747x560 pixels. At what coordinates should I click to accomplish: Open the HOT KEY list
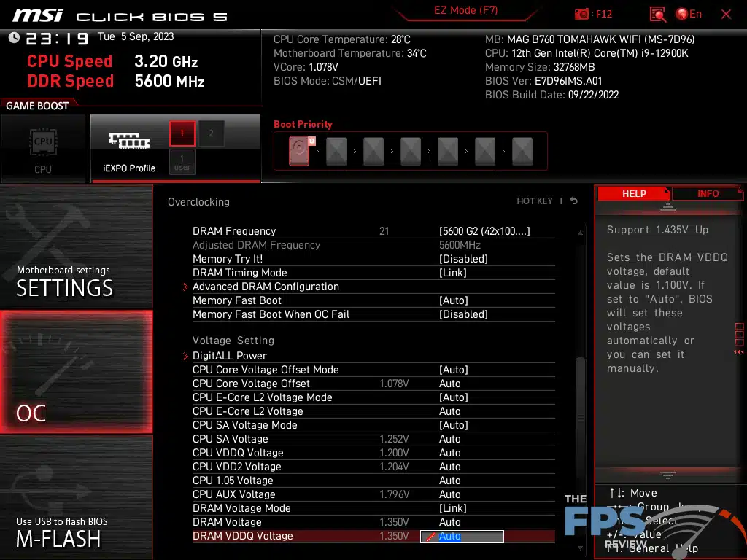tap(535, 201)
